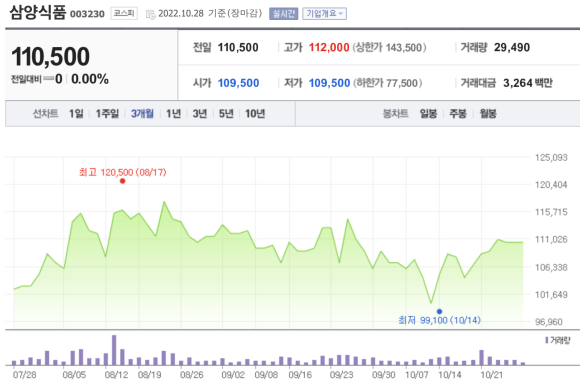The width and height of the screenshot is (580, 392).
Task: Click the 코스피 market badge
Action: 124,13
